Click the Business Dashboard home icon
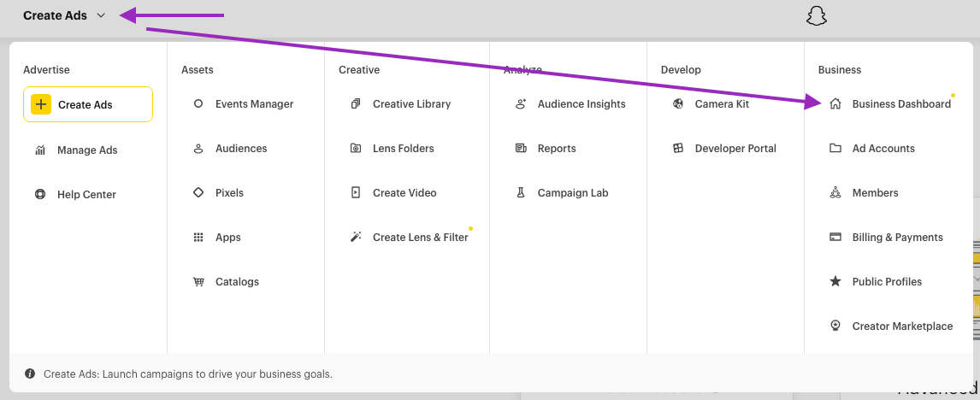Viewport: 980px width, 400px height. [835, 103]
